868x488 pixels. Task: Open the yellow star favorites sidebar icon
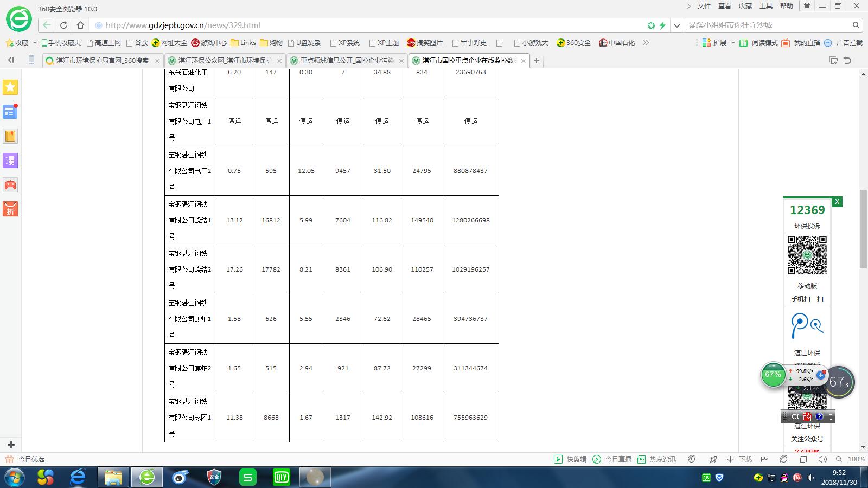10,87
